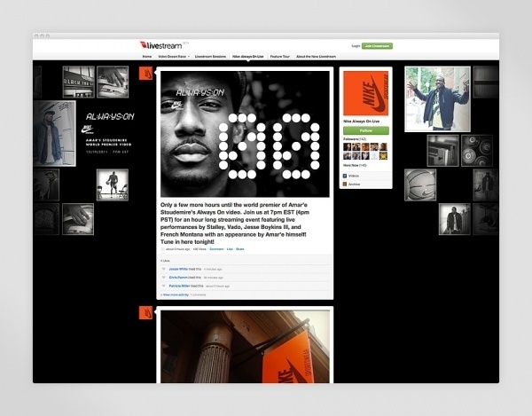Image resolution: width=532 pixels, height=416 pixels.
Task: Click the blue Videos icon
Action: pos(345,176)
